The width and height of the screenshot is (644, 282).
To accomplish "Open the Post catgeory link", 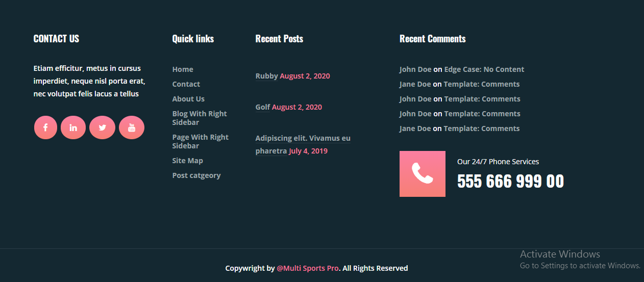I will 196,175.
